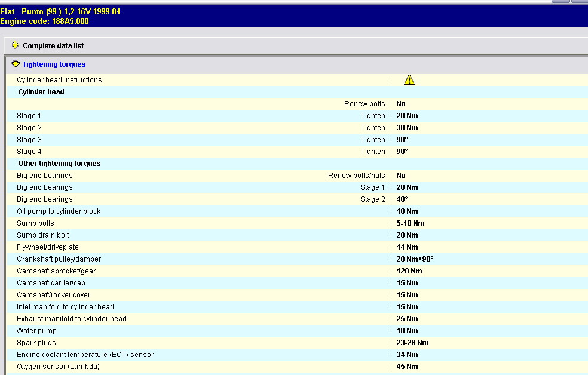The height and width of the screenshot is (375, 588).
Task: Select the Stage 1 cylinder head row
Action: pos(29,116)
